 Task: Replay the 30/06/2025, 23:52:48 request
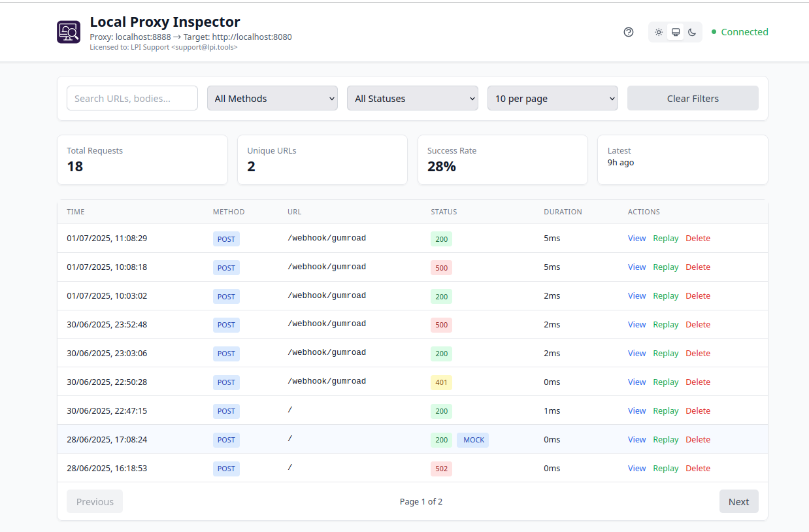click(666, 325)
